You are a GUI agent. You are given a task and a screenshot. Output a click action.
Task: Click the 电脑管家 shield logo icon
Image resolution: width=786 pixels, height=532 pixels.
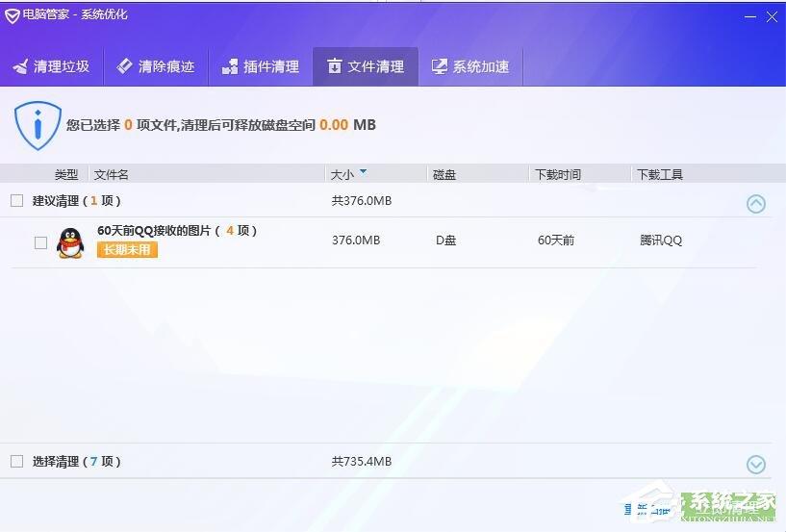(13, 15)
